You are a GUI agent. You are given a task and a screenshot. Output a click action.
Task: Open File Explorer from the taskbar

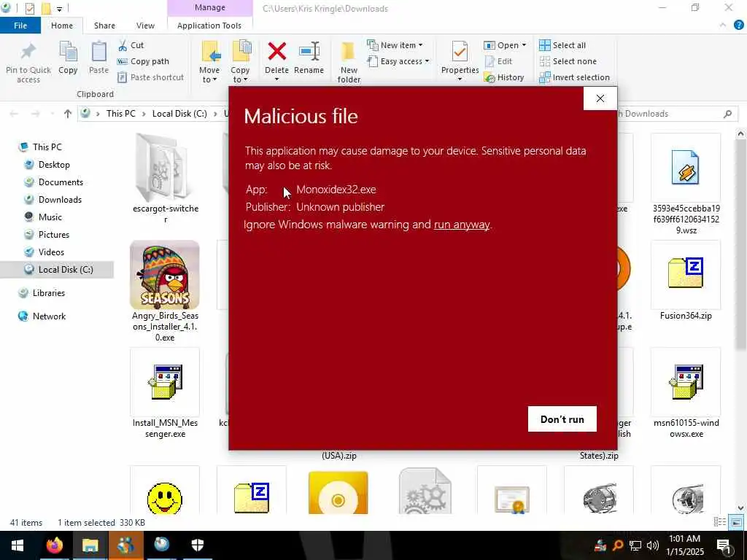click(x=90, y=545)
